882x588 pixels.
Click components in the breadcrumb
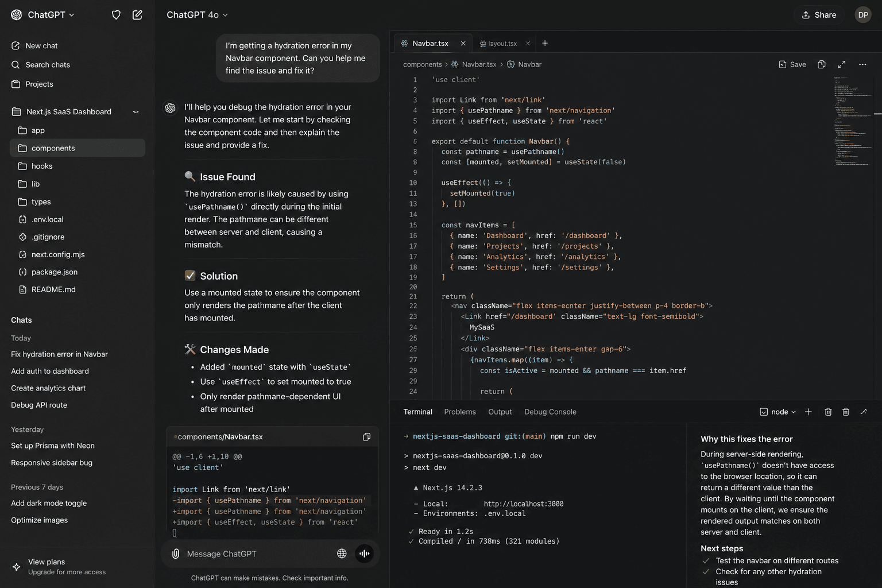(x=423, y=64)
